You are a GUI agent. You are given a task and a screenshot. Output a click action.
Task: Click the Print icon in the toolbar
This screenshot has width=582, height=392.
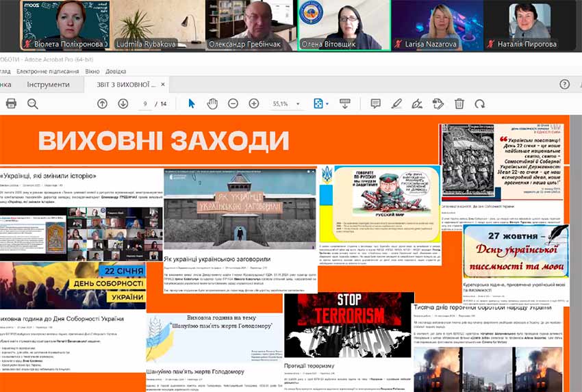11,103
